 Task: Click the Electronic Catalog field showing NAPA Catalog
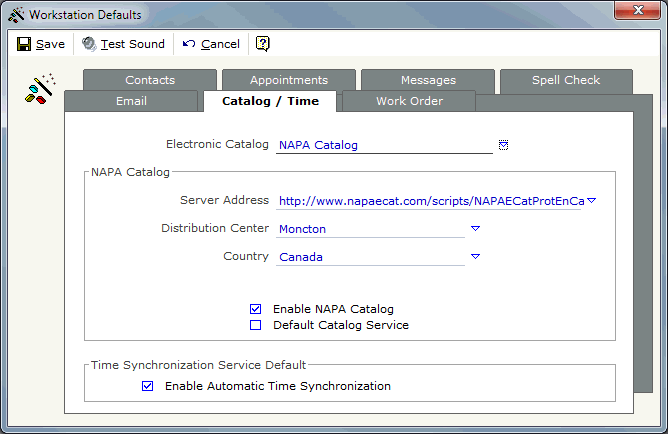pos(384,145)
